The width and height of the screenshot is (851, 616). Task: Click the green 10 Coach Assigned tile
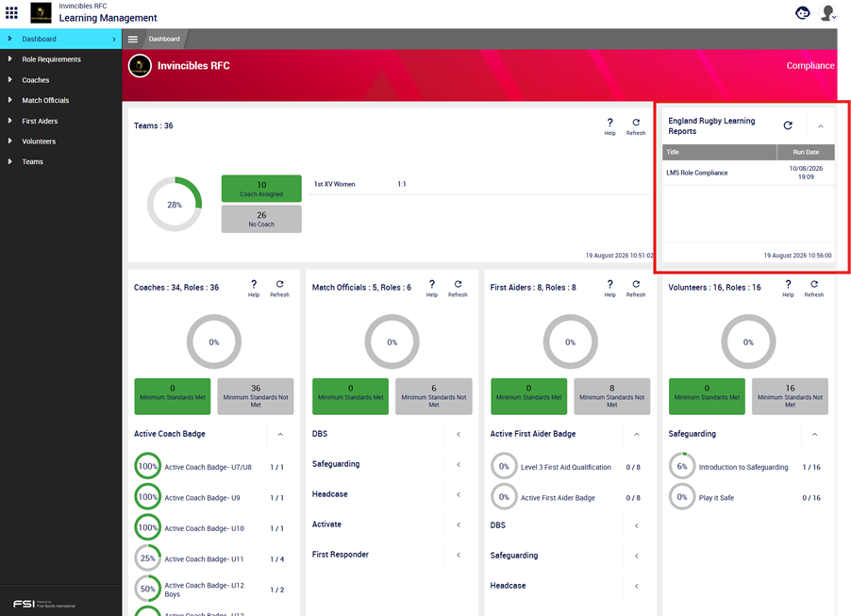click(261, 189)
